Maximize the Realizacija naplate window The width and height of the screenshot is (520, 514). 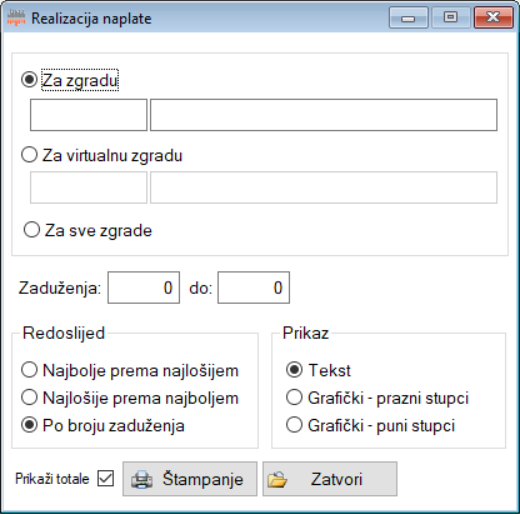click(x=451, y=17)
